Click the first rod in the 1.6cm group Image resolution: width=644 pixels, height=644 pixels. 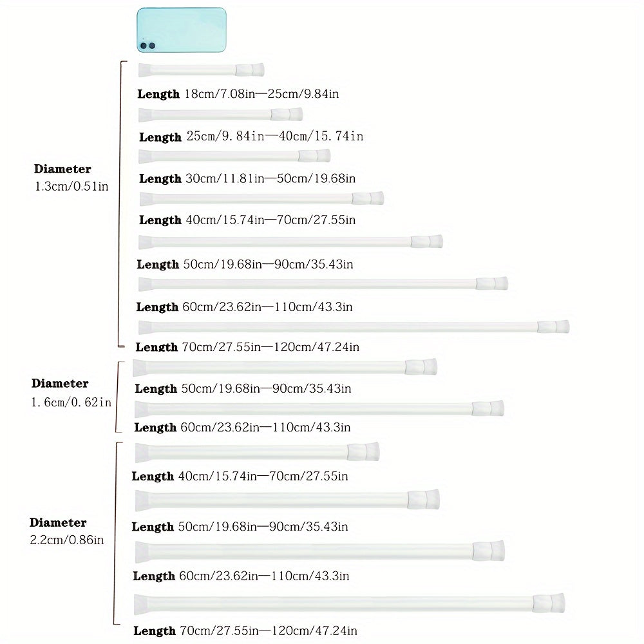click(x=285, y=367)
